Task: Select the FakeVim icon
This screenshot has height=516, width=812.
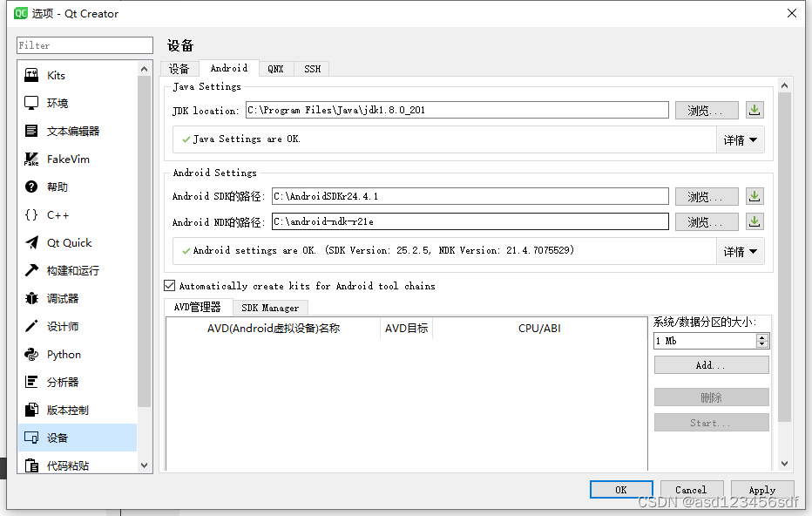Action: click(x=31, y=159)
